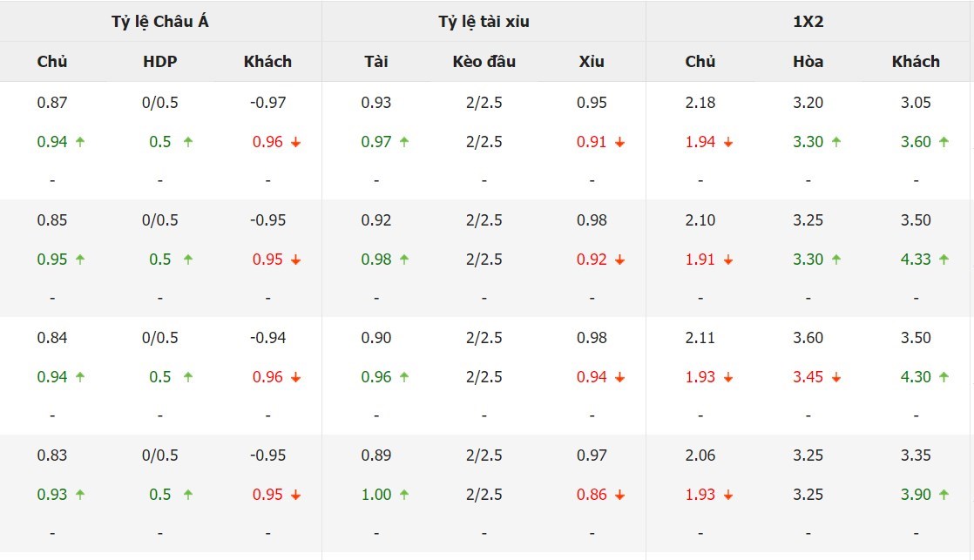The image size is (974, 560).
Task: Click green up arrow beside 0.93 Chủ odds
Action: [x=80, y=494]
